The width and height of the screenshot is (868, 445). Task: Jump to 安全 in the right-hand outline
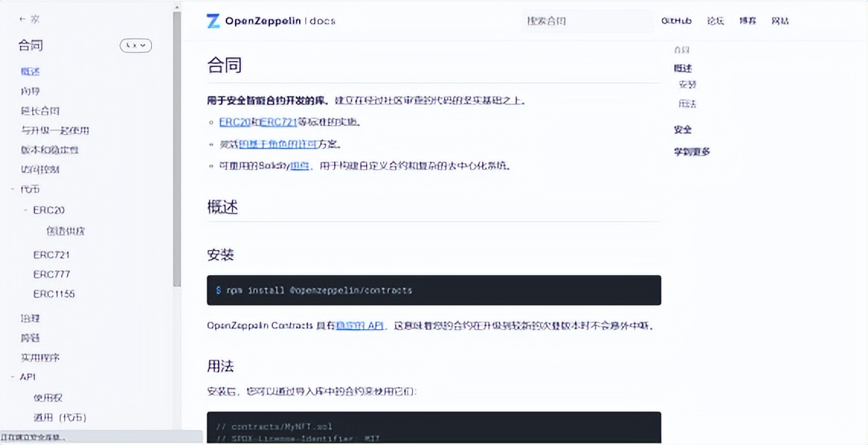pos(683,130)
